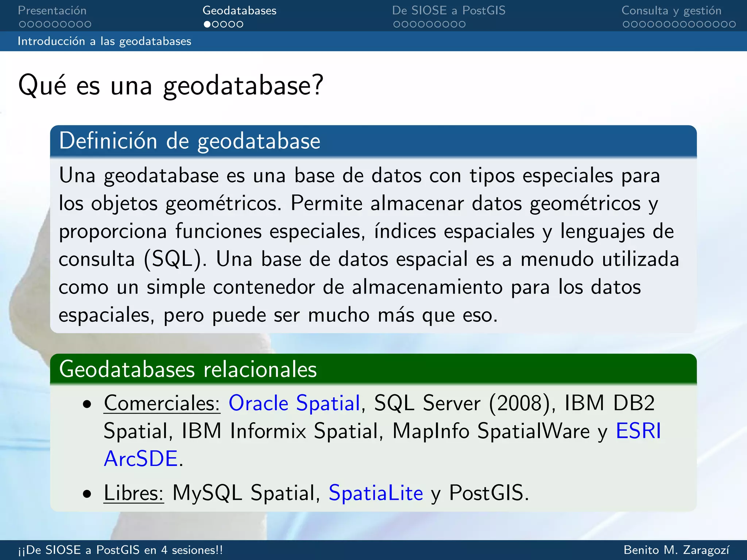Follow the ArcSDE link text
Screen dimensions: 747x560
141,459
